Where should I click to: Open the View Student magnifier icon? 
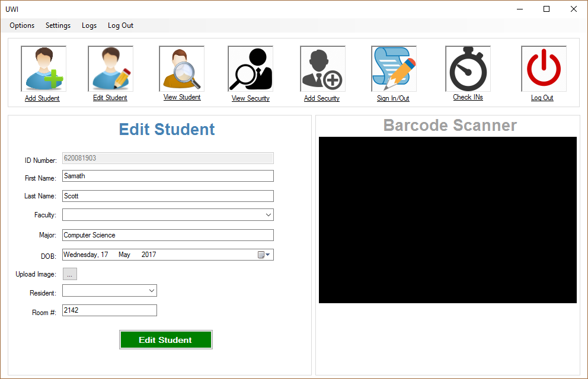pos(182,69)
